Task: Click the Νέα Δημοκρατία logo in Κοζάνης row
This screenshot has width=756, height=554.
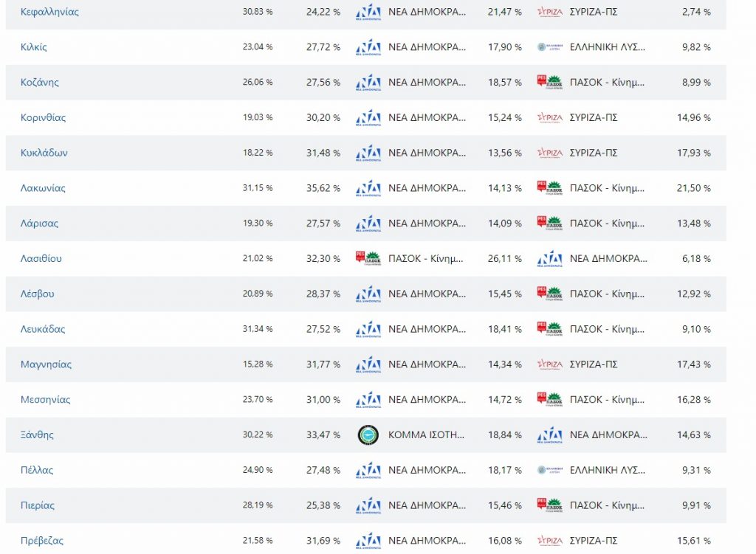Action: [367, 83]
